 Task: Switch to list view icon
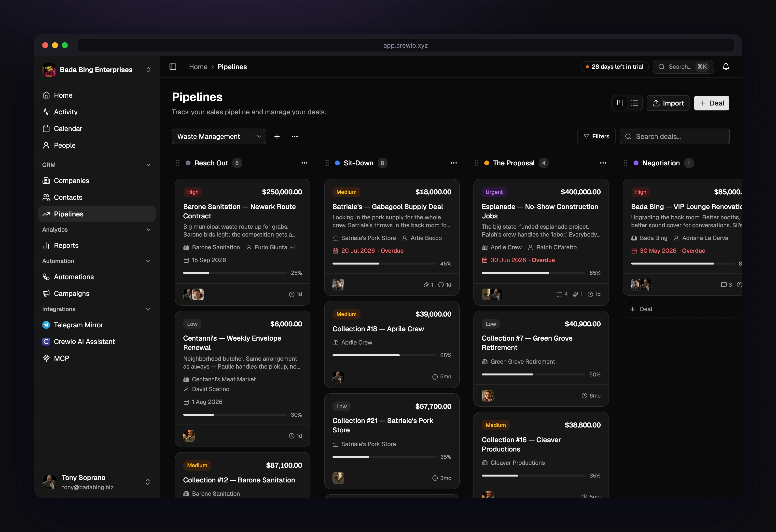pyautogui.click(x=634, y=103)
